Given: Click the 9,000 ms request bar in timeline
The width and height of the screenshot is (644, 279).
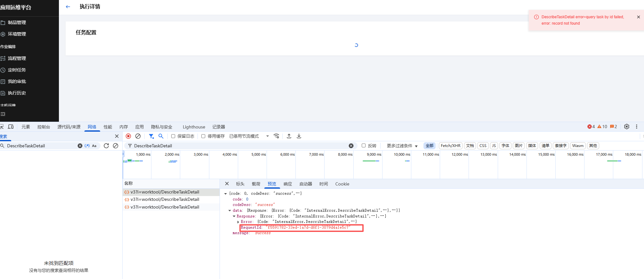Looking at the screenshot, I should point(371,161).
